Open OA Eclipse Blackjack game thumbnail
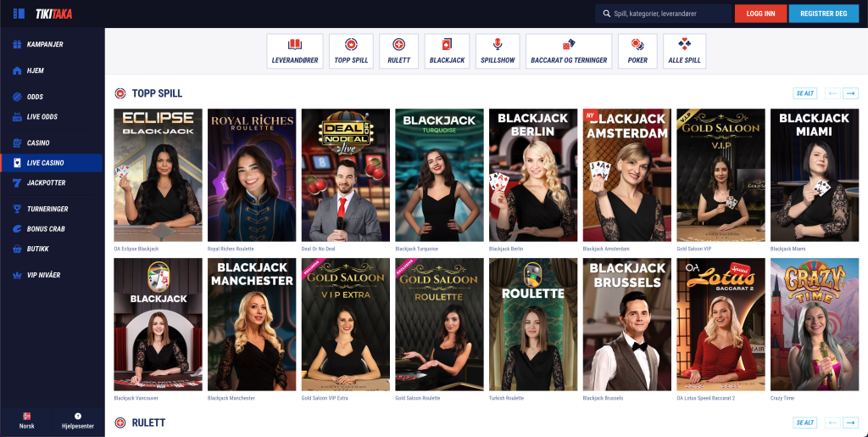The width and height of the screenshot is (868, 437). click(x=158, y=175)
